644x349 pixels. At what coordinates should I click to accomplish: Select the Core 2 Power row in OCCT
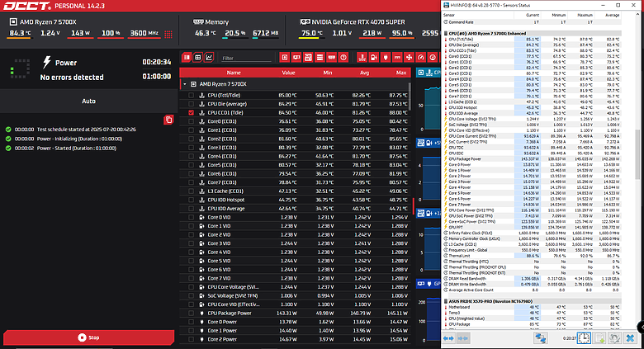click(x=295, y=340)
